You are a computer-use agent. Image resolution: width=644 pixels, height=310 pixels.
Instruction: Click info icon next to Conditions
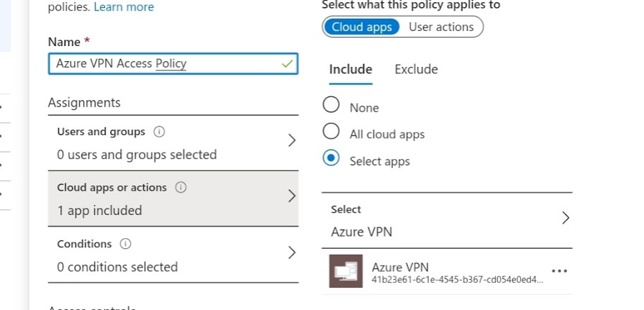(125, 244)
